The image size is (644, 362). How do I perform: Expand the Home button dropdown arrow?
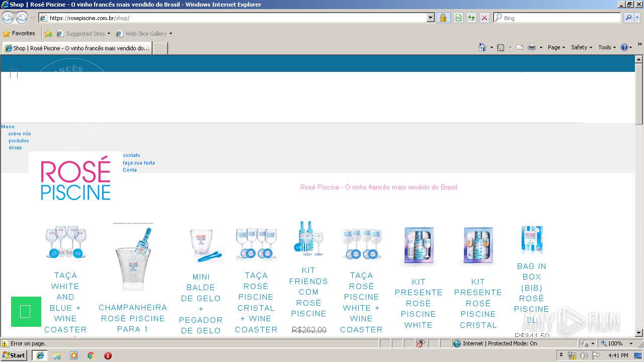pyautogui.click(x=491, y=47)
